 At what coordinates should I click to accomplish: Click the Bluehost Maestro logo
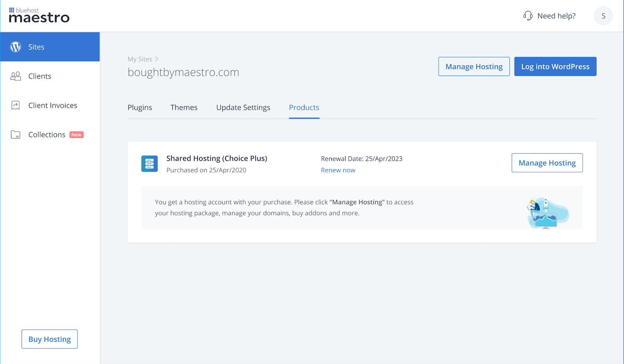click(39, 16)
